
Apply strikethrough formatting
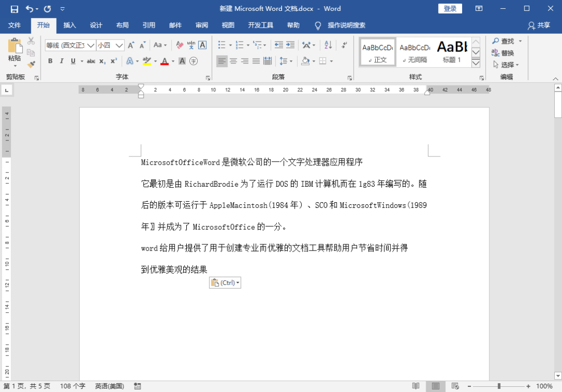click(91, 61)
